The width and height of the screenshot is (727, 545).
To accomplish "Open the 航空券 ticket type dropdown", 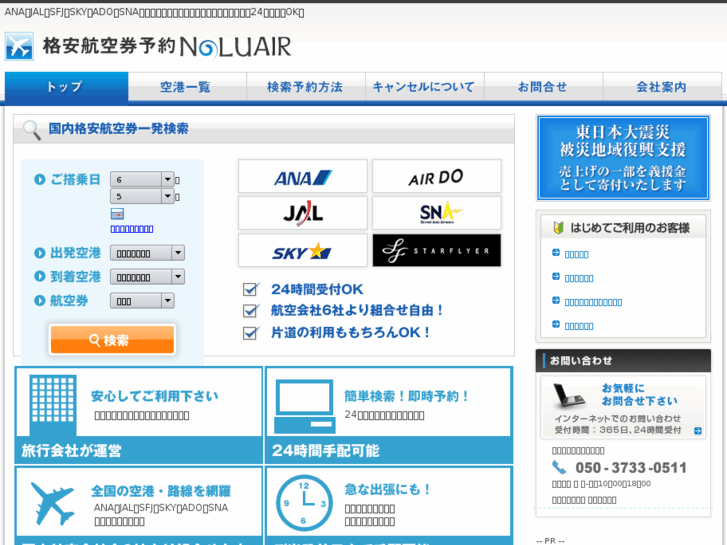I will click(x=142, y=301).
